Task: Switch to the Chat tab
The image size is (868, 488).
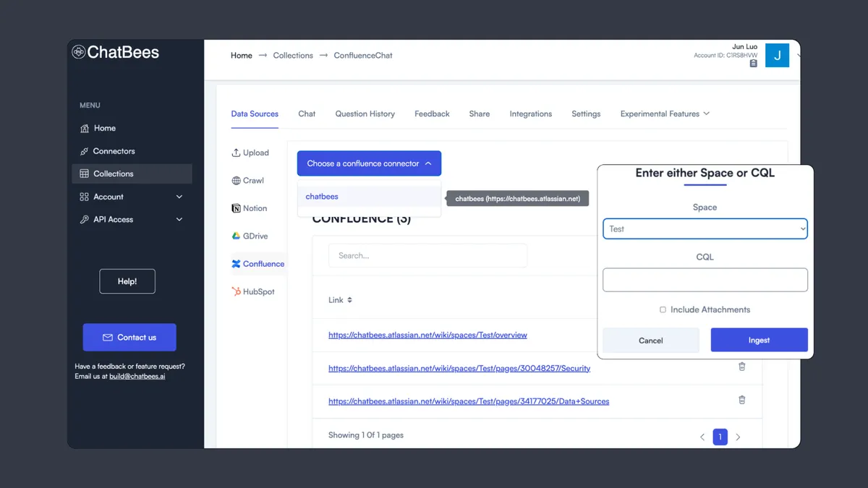Action: click(x=307, y=114)
